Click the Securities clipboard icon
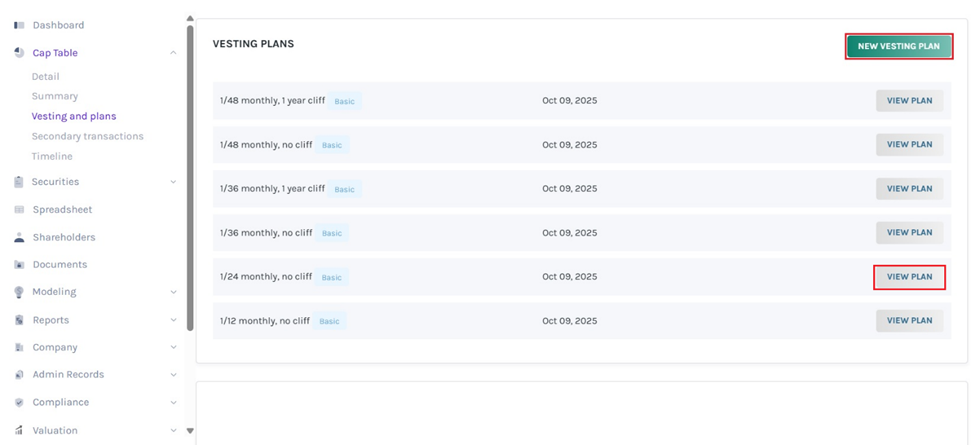Viewport: 975px width, 445px height. 19,182
